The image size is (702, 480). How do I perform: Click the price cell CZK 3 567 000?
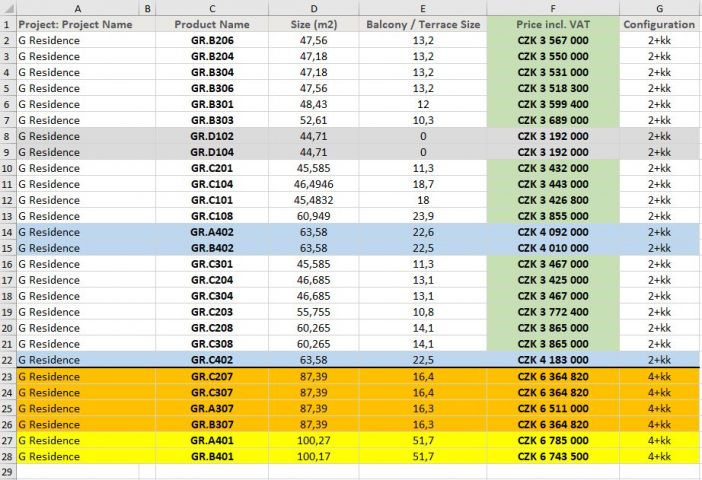tap(552, 40)
